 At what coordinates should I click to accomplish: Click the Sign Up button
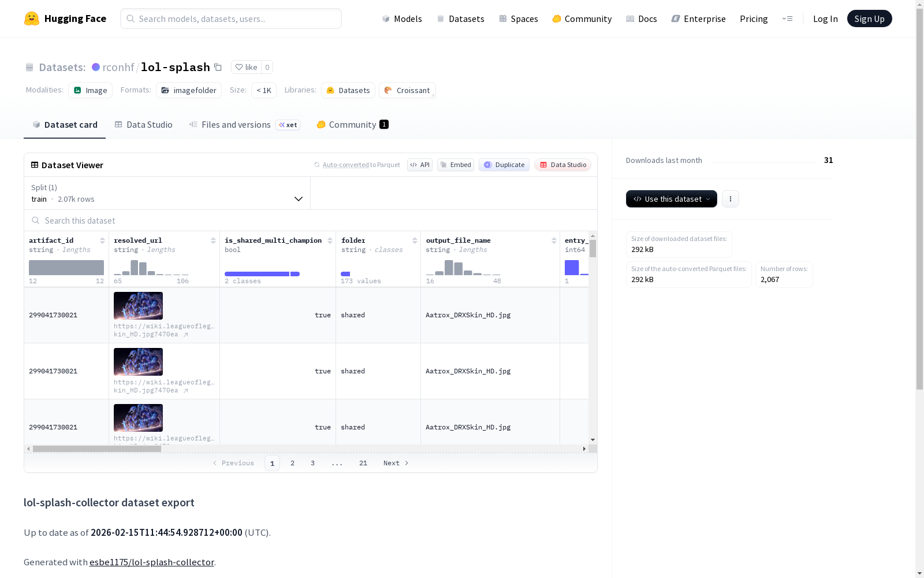tap(869, 18)
